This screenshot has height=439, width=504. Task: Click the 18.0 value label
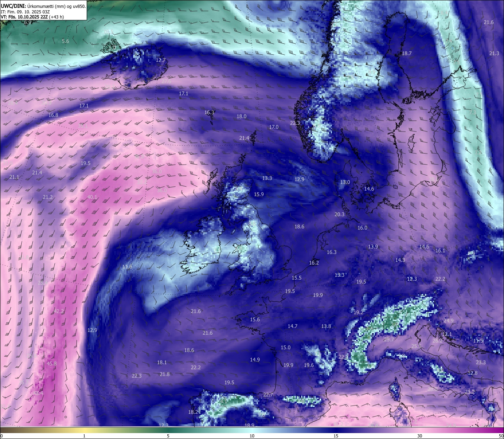point(241,117)
